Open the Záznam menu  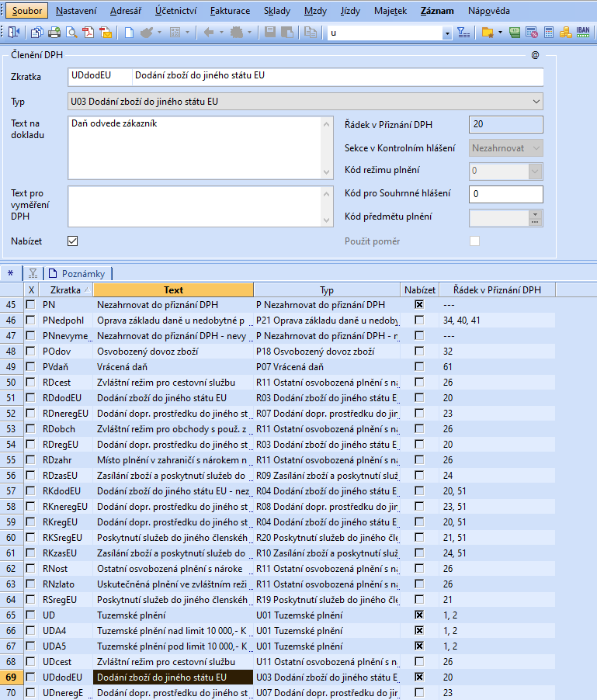pos(437,11)
